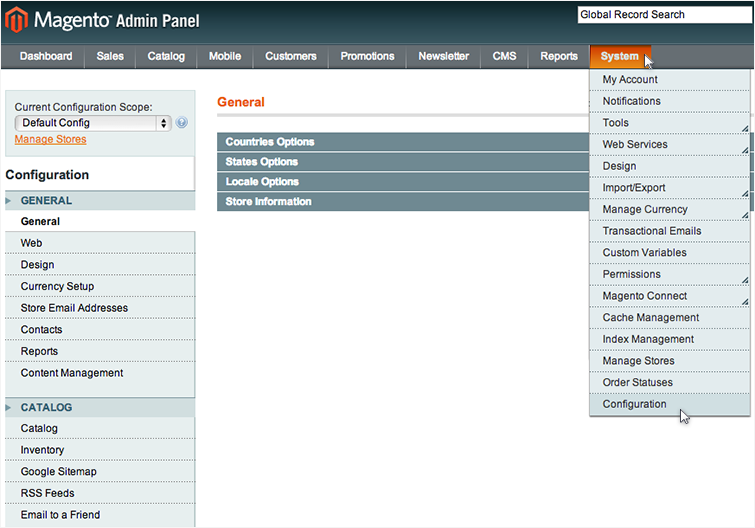
Task: Open Index Management menu item
Action: [x=669, y=339]
